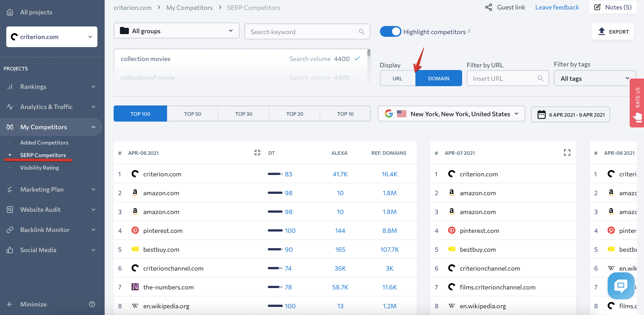Open the Visibility Rating page
644x315 pixels.
point(40,168)
